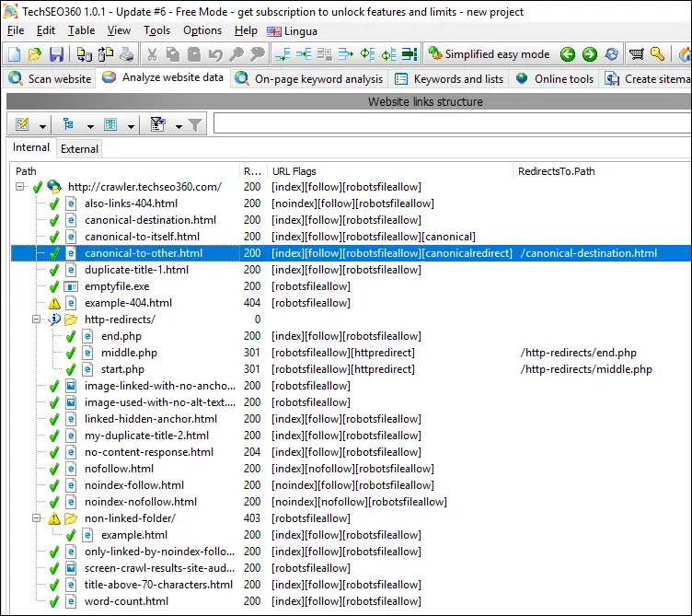Click the New project icon
The width and height of the screenshot is (692, 616).
click(x=15, y=54)
